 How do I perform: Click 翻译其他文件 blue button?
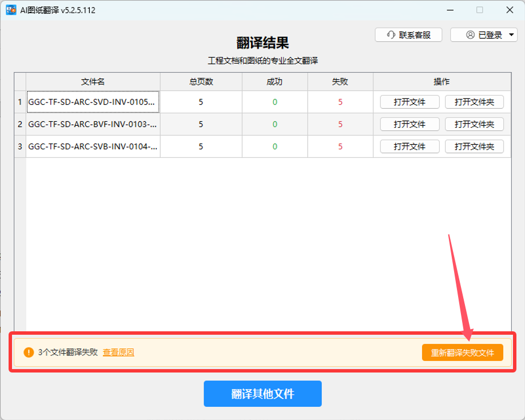262,394
